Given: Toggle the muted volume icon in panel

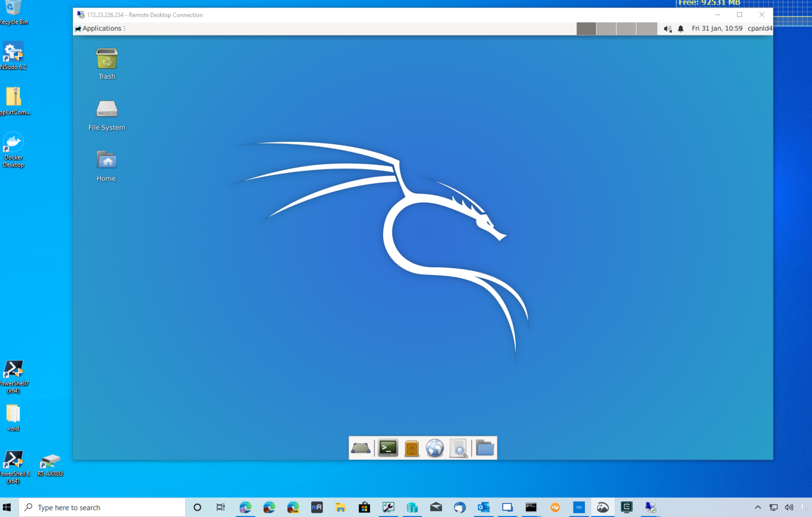Looking at the screenshot, I should (667, 29).
